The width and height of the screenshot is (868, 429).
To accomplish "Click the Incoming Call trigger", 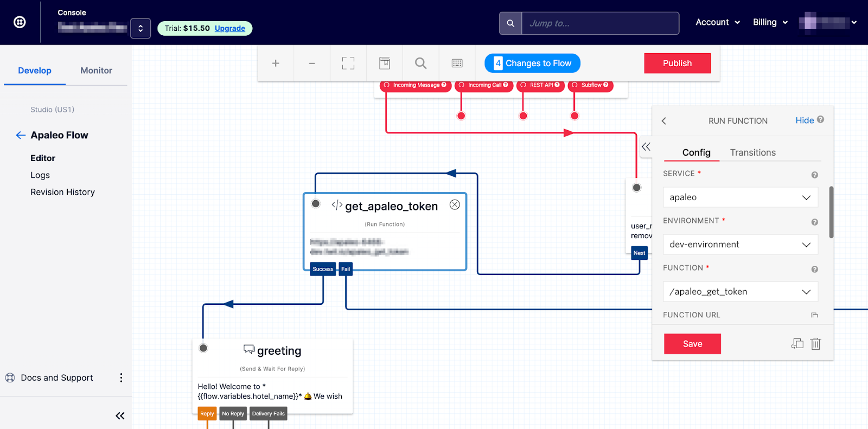I will (484, 85).
